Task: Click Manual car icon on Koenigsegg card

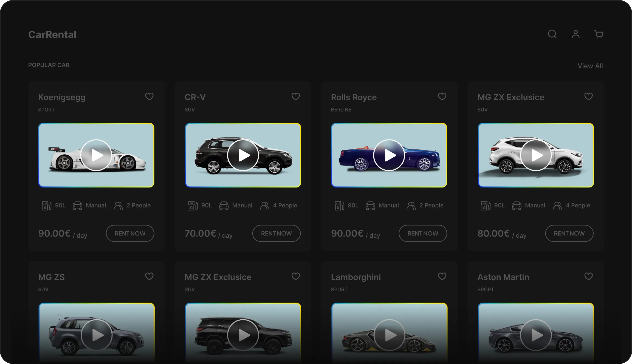Action: 77,206
